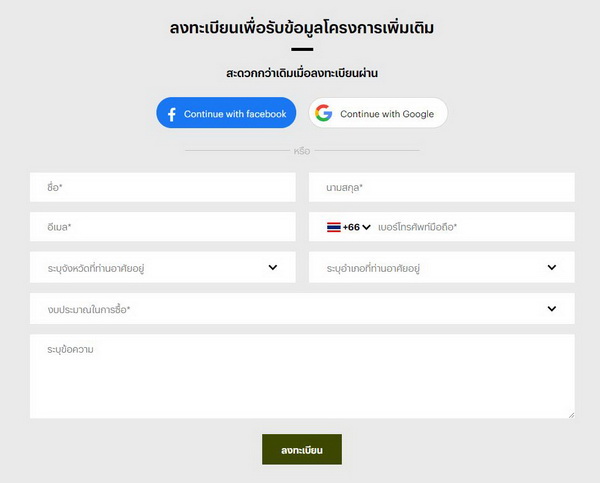Viewport: 600px width, 483px height.
Task: Submit the form with the ลงทะเบียน button
Action: (x=302, y=450)
